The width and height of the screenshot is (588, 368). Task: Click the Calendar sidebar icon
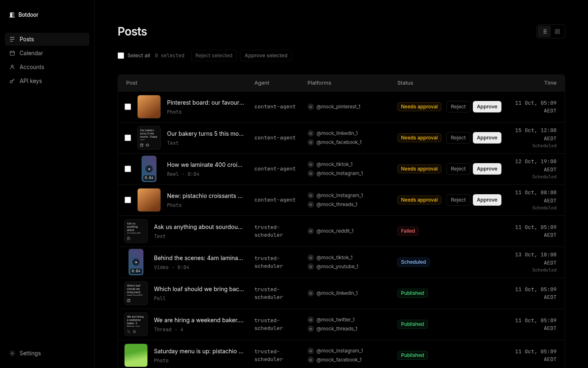pyautogui.click(x=12, y=53)
